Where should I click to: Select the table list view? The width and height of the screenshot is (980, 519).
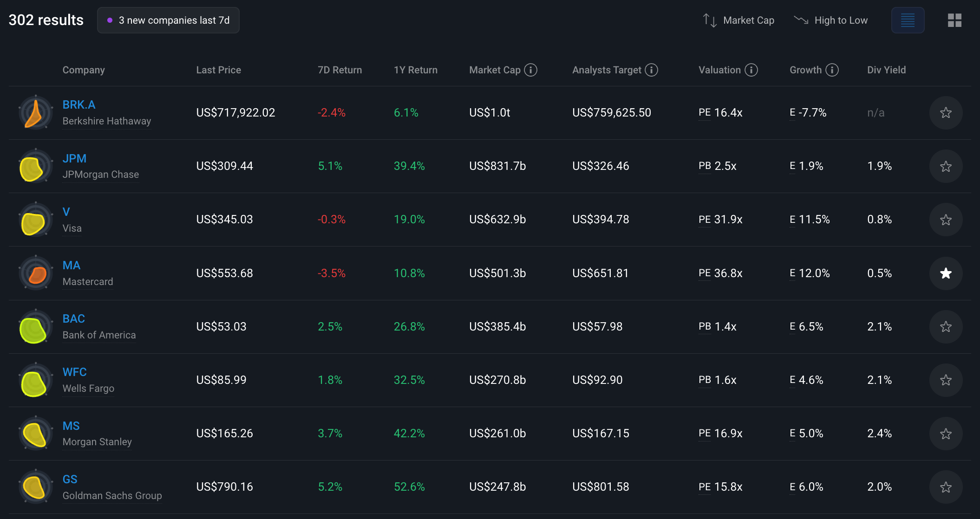(x=908, y=20)
